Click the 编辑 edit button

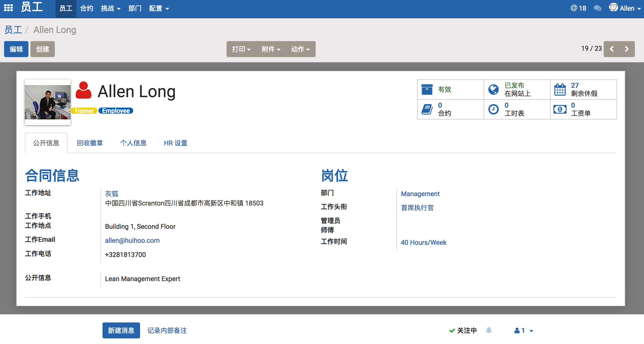16,49
